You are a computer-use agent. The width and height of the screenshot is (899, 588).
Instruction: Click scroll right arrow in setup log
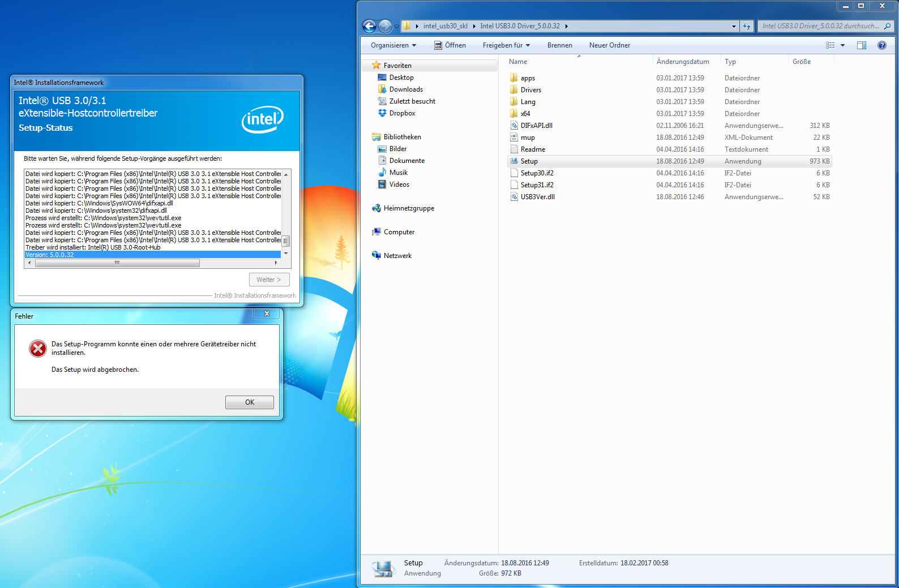[x=276, y=263]
